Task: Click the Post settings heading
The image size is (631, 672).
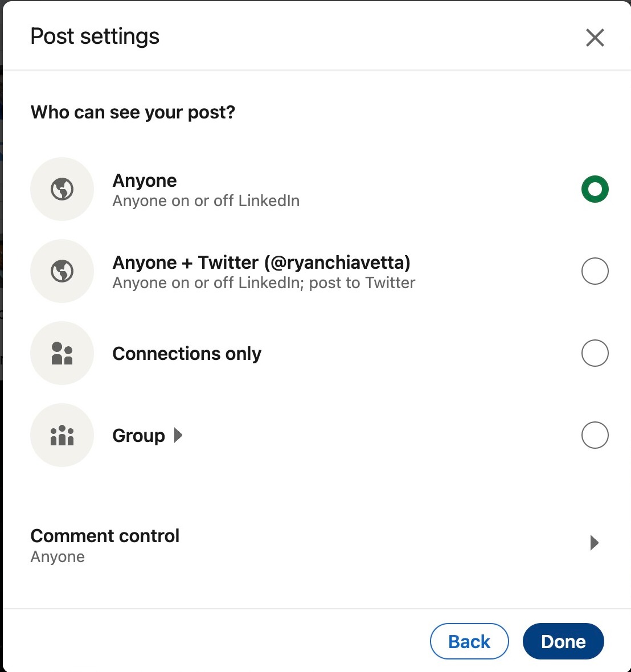Action: [x=95, y=36]
